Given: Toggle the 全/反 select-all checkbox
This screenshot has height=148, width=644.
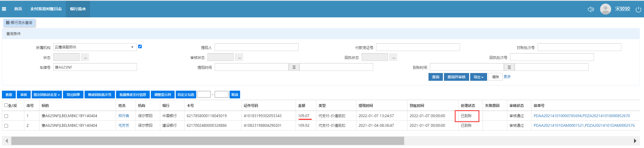Looking at the screenshot, I should click(6, 105).
